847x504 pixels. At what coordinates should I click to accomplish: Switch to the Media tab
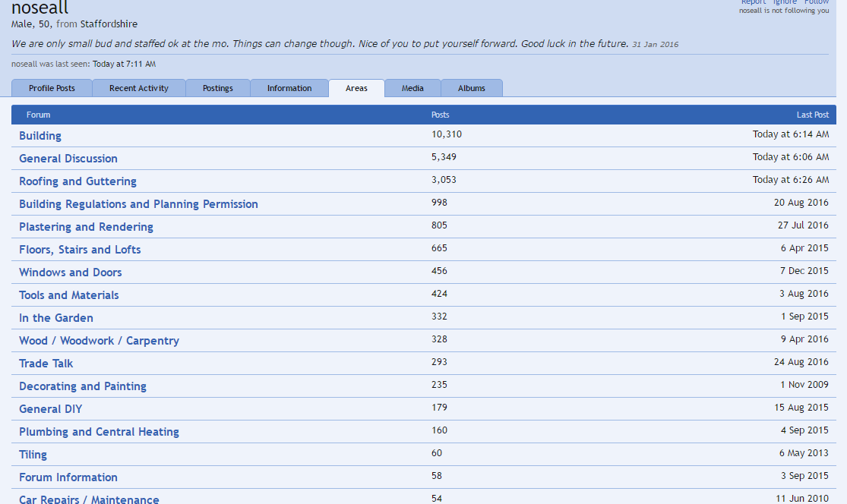412,88
